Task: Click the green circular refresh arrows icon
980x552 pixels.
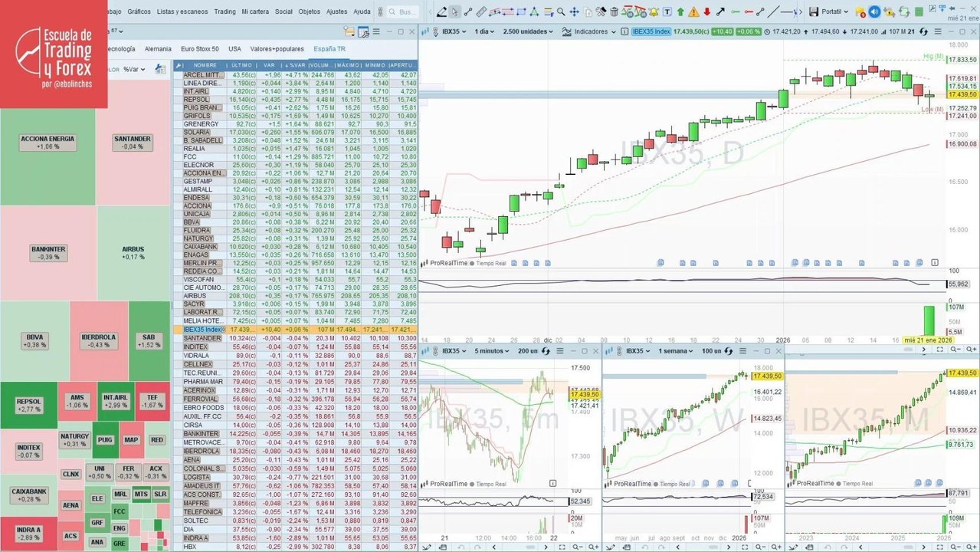Action: coord(903,11)
